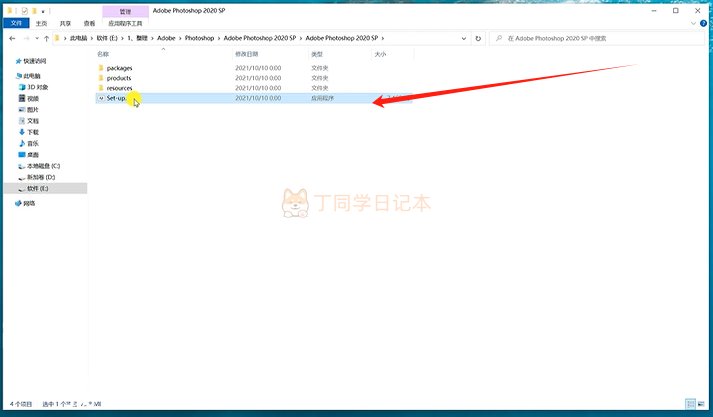
Task: Open 本地磁盘 (C:) drive in the sidebar
Action: [43, 166]
